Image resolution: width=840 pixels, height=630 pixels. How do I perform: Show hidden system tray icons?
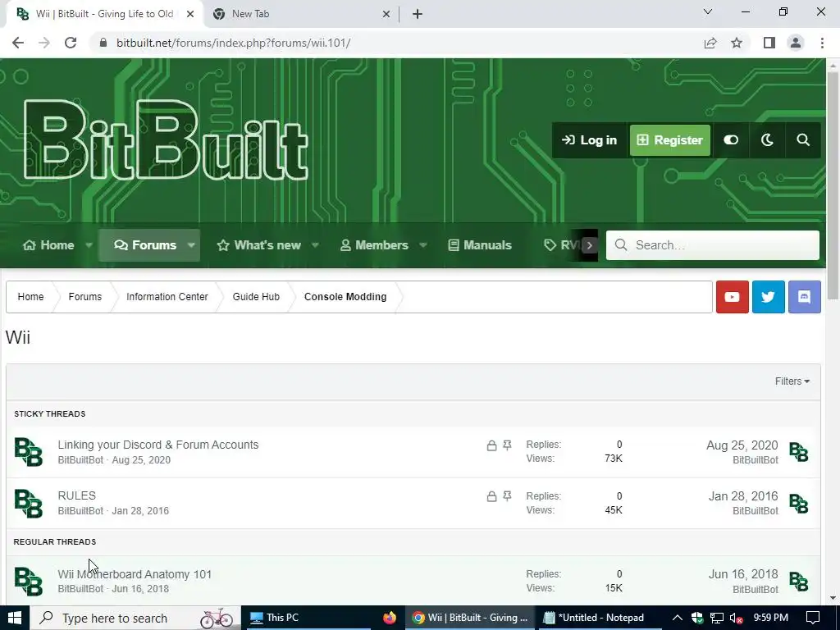pyautogui.click(x=677, y=618)
